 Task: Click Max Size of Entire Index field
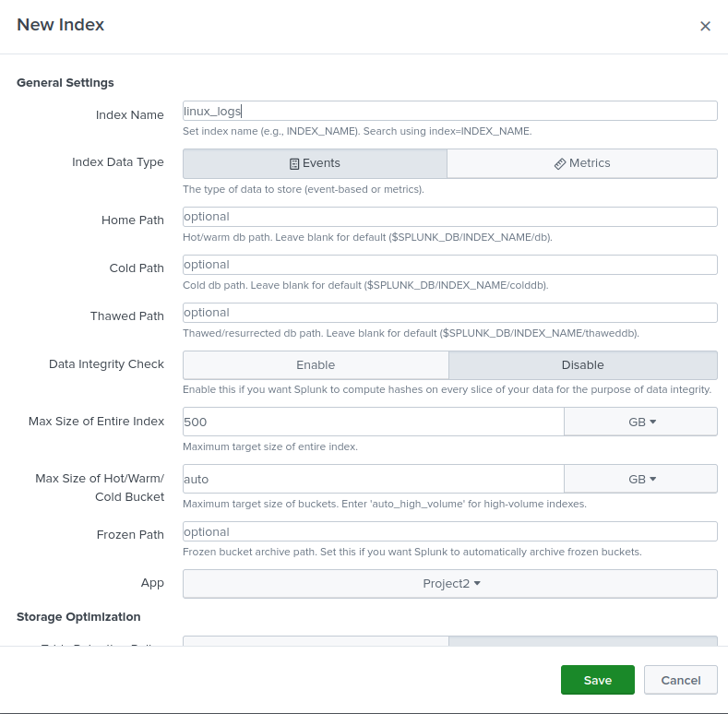tap(374, 422)
